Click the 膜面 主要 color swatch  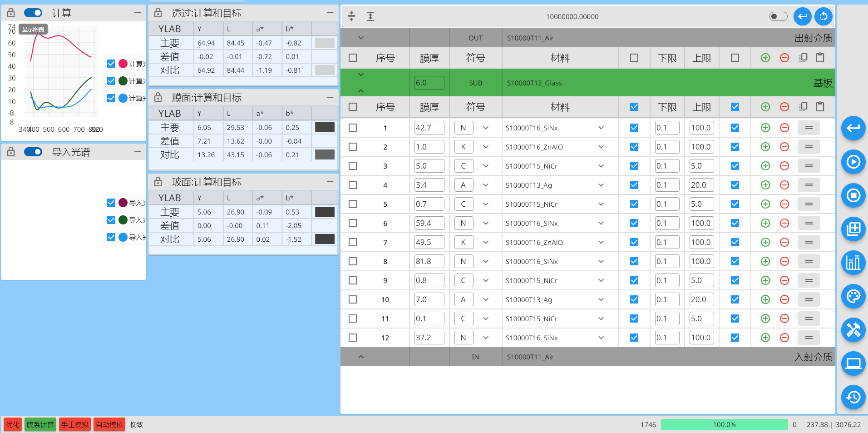[x=325, y=127]
